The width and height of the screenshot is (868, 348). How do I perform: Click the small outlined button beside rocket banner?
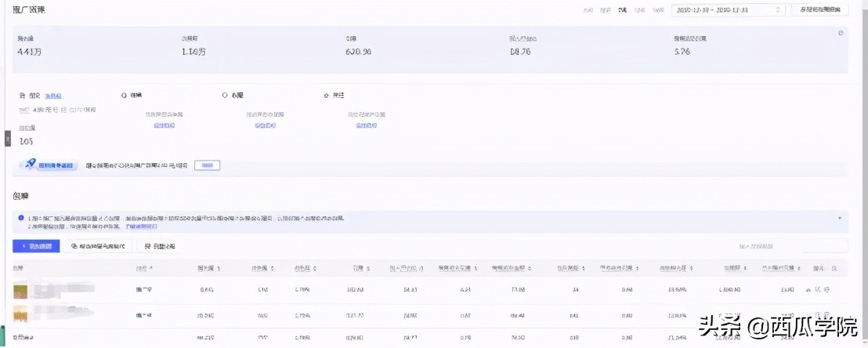tap(207, 165)
